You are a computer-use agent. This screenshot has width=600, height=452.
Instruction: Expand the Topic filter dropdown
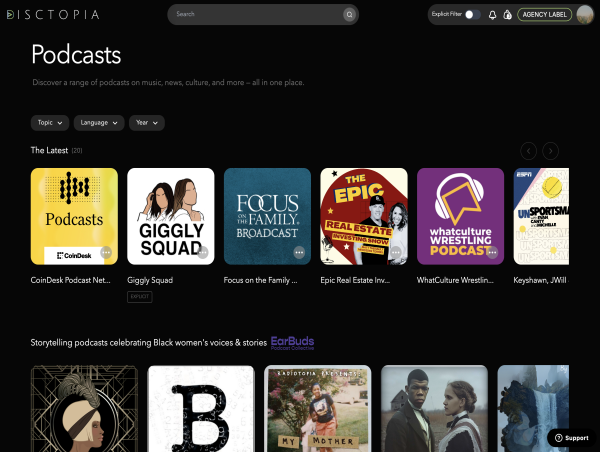click(x=50, y=123)
